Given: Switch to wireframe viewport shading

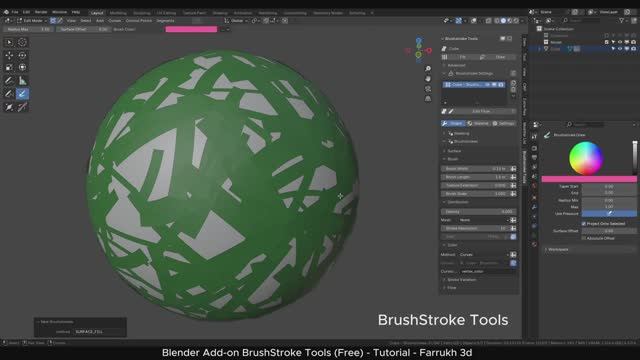Looking at the screenshot, I should click(x=497, y=20).
